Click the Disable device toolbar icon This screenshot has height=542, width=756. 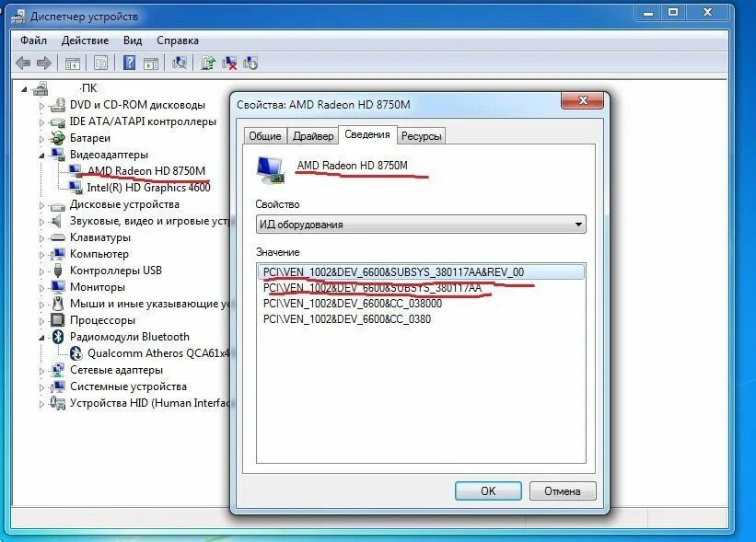(x=250, y=63)
